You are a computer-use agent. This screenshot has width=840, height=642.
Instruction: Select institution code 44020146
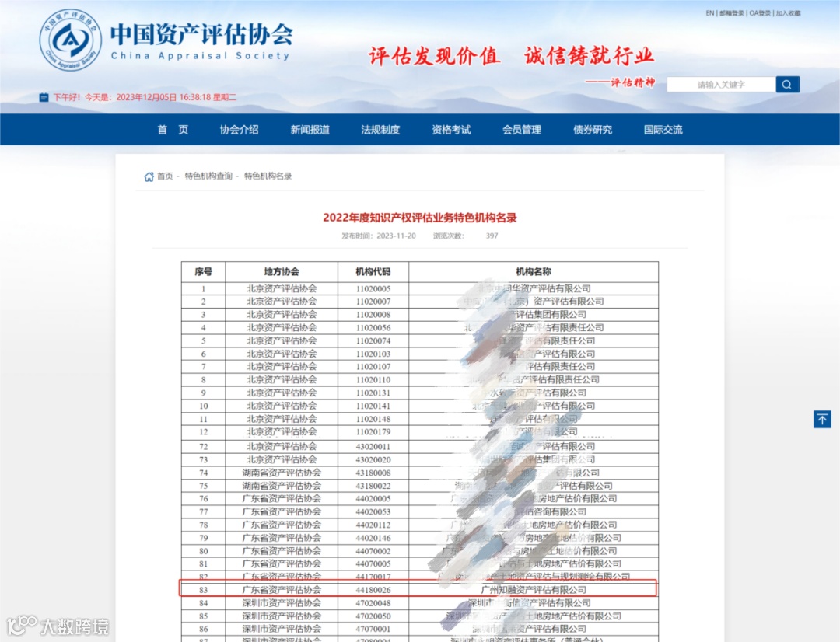tap(373, 538)
